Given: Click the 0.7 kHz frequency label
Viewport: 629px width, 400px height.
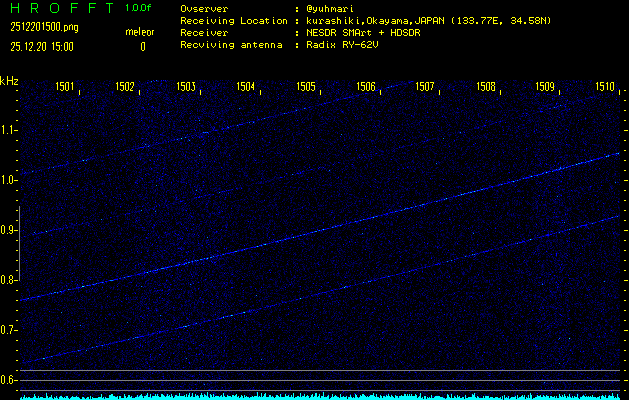Looking at the screenshot, I should coord(9,330).
